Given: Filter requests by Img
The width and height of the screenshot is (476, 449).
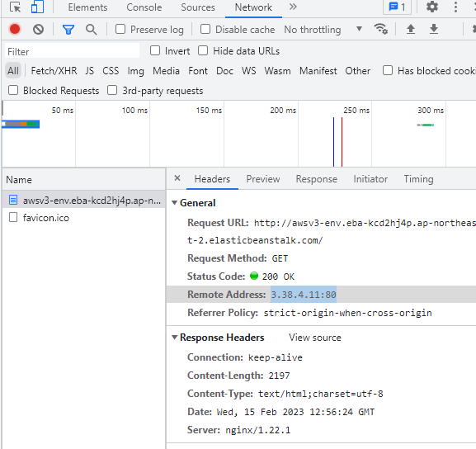Looking at the screenshot, I should (x=135, y=71).
